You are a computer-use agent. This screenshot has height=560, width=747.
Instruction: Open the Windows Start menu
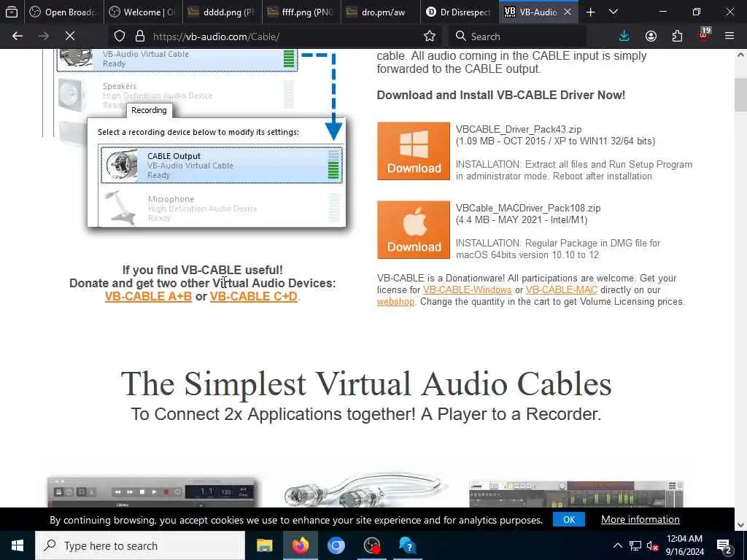[18, 545]
